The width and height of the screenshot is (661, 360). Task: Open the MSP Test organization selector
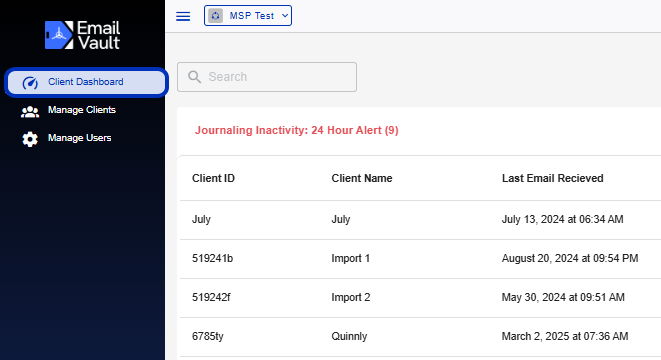[x=248, y=16]
